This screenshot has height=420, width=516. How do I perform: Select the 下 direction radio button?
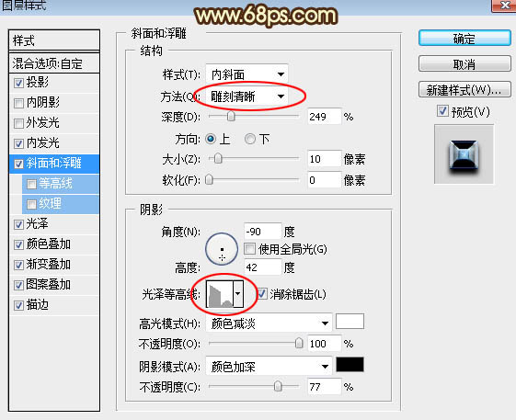(250, 139)
